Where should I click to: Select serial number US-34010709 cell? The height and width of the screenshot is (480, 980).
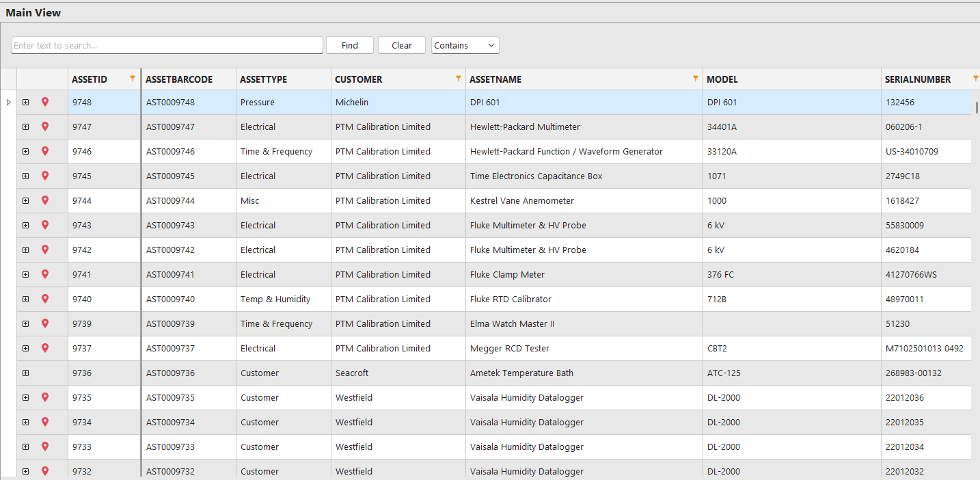click(x=926, y=151)
